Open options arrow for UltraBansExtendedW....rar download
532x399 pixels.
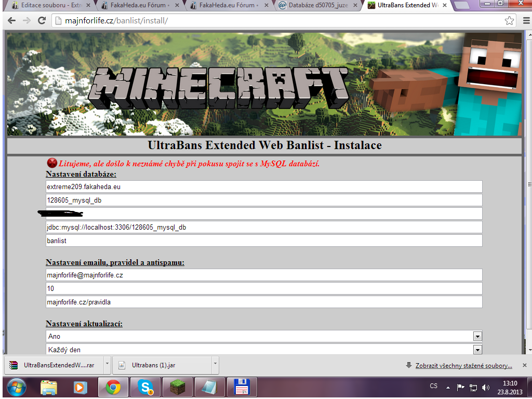[107, 365]
